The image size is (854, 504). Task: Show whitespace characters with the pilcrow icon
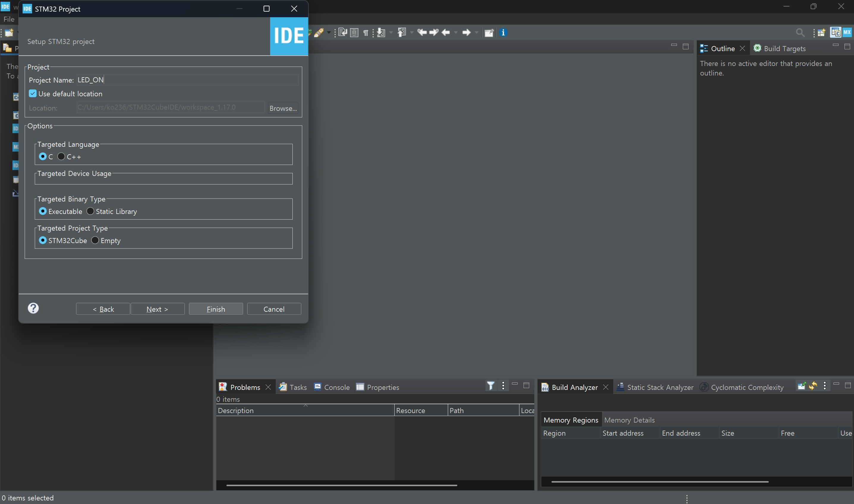366,33
